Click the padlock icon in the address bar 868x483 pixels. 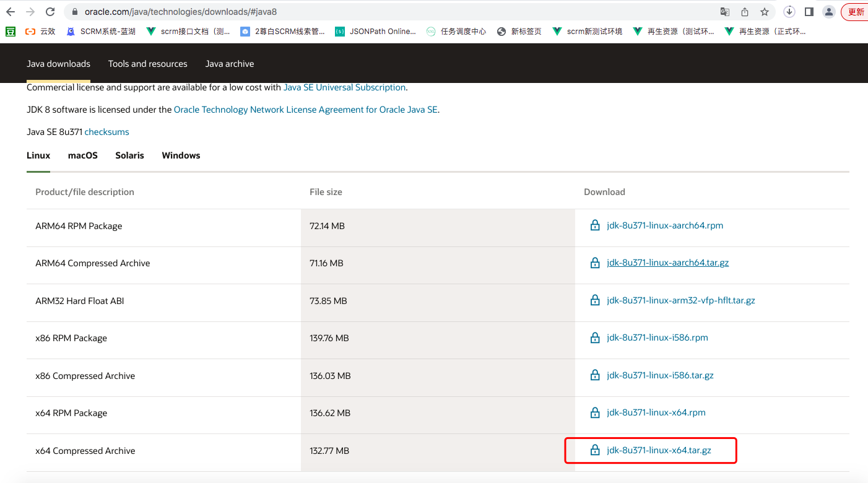tap(74, 12)
